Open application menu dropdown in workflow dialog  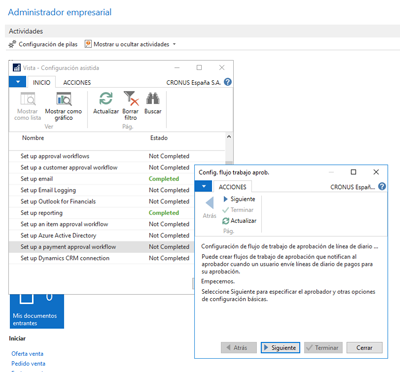(x=204, y=186)
